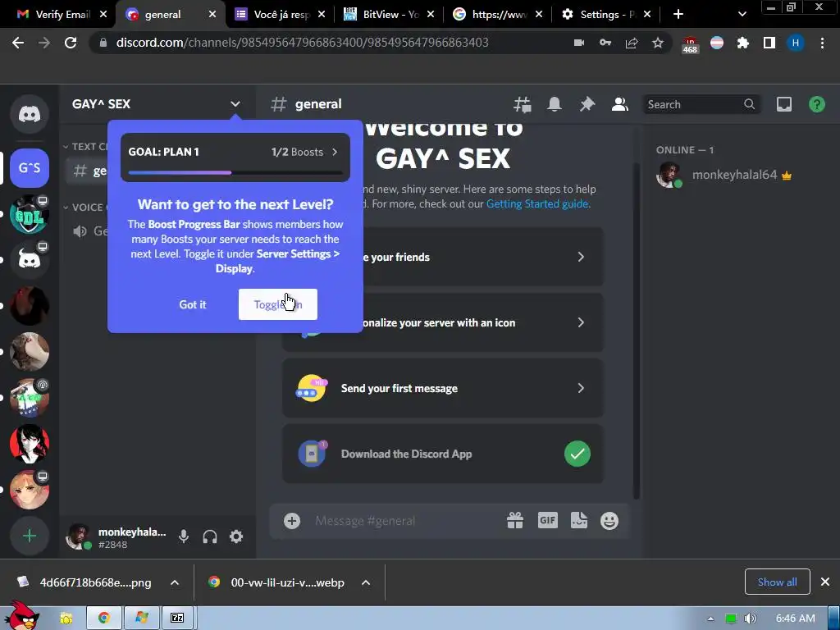Expand the GAY^ SEX server dropdown
This screenshot has width=840, height=630.
click(x=235, y=104)
